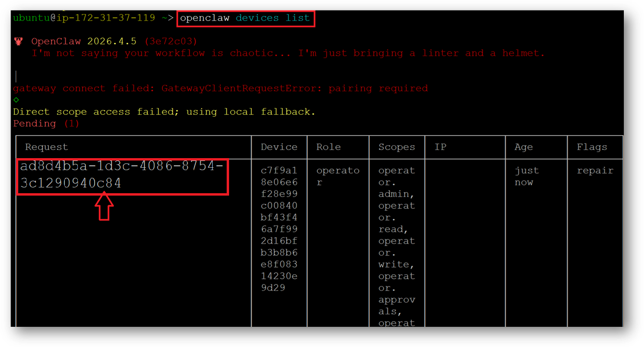Click the 'gateway connect failed' error line
This screenshot has width=644, height=347.
220,88
